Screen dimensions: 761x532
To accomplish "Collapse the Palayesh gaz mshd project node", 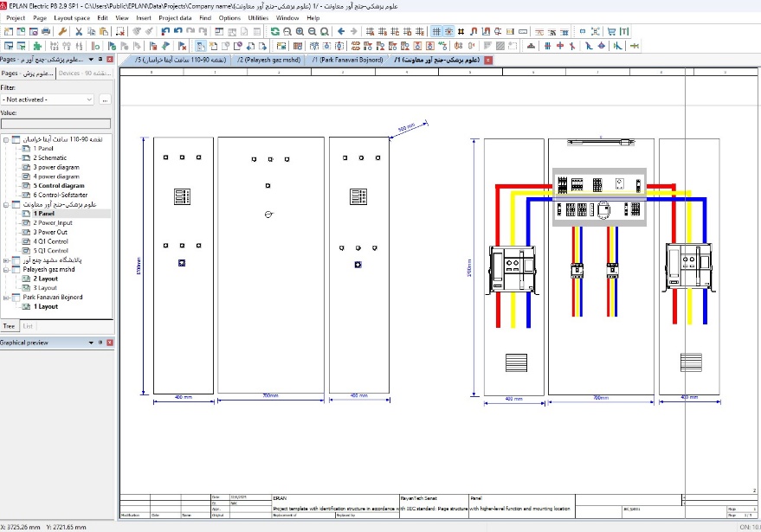I will coord(6,269).
